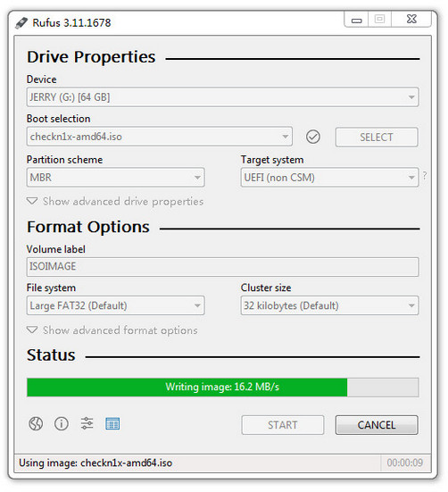Cancel the image writing with CANCEL
This screenshot has height=492, width=448.
[x=377, y=425]
